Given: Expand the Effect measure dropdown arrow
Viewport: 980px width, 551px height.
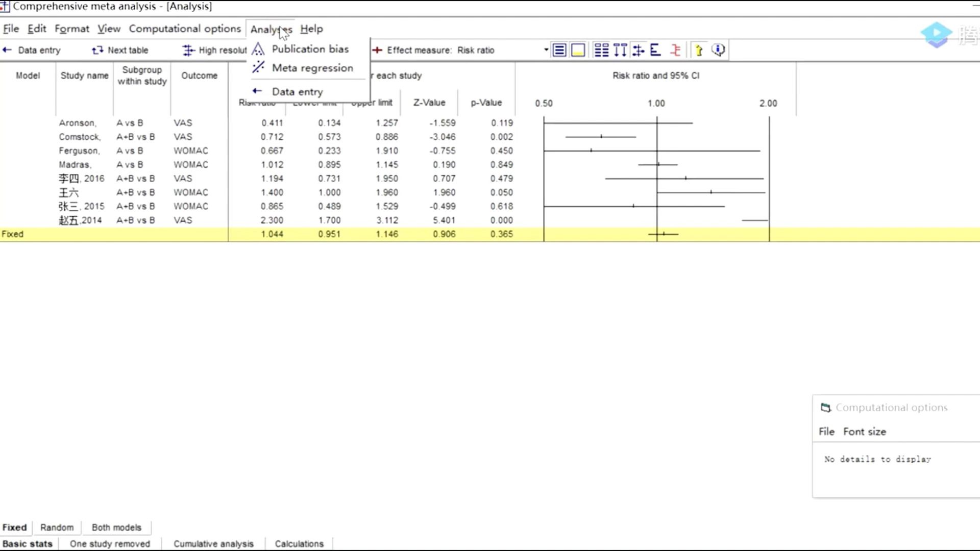Looking at the screenshot, I should (x=546, y=50).
